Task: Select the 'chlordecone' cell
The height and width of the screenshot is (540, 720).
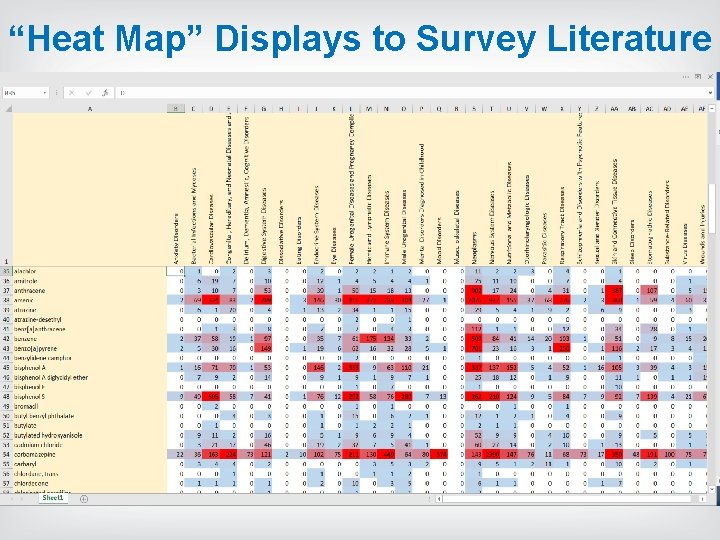Action: click(x=90, y=484)
